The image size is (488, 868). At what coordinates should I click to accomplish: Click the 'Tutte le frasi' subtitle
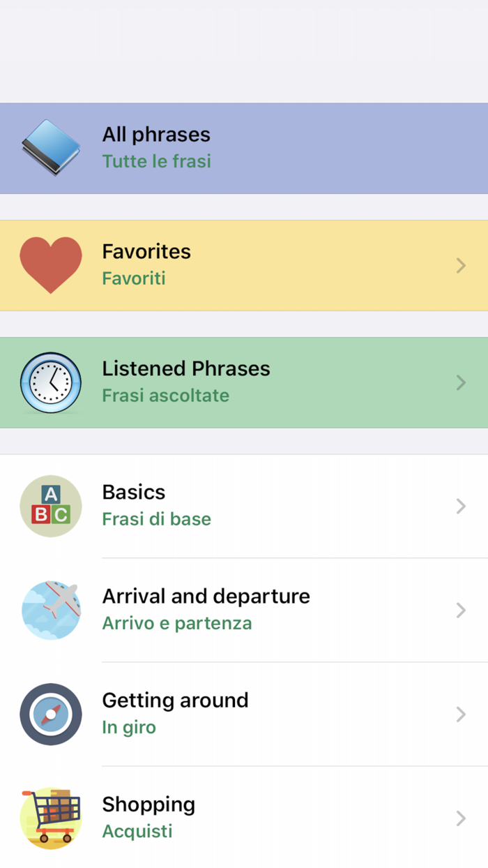point(156,161)
